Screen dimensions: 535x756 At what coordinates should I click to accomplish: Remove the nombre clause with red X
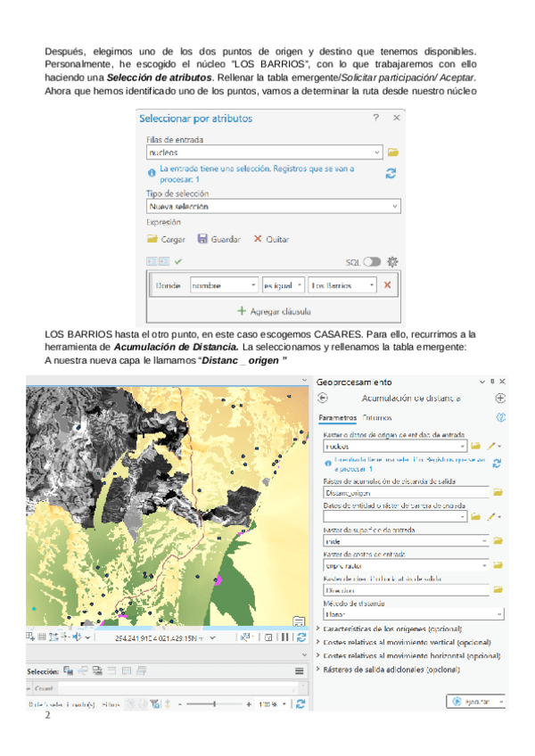[387, 285]
